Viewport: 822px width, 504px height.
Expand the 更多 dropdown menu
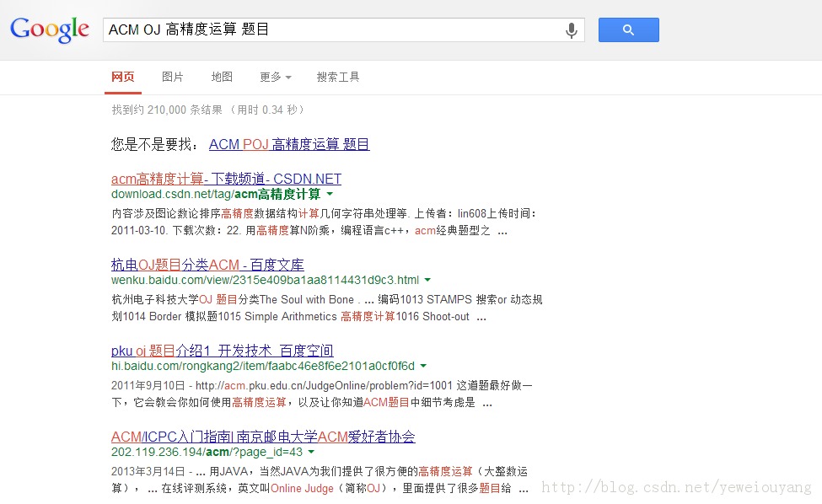pyautogui.click(x=275, y=77)
